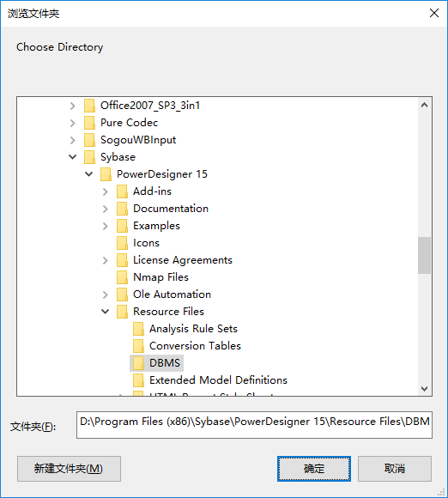
Task: Click the 取消 cancel button
Action: (x=395, y=469)
